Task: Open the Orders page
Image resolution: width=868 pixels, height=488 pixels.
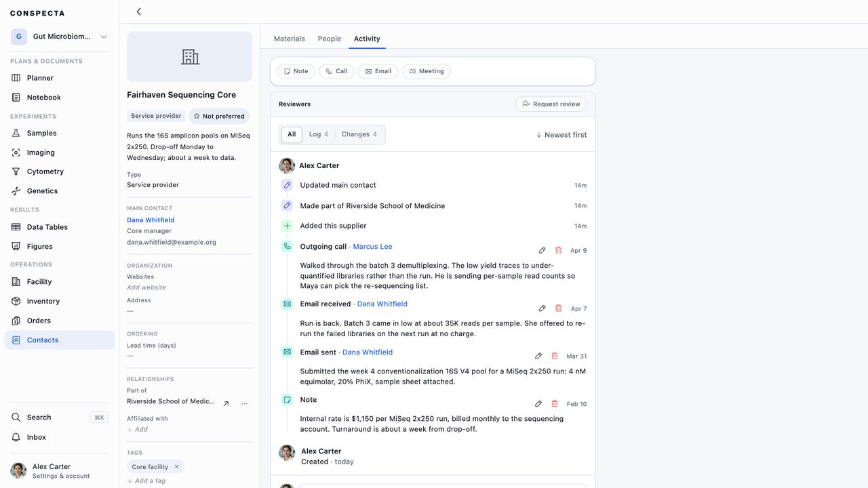Action: point(60,321)
